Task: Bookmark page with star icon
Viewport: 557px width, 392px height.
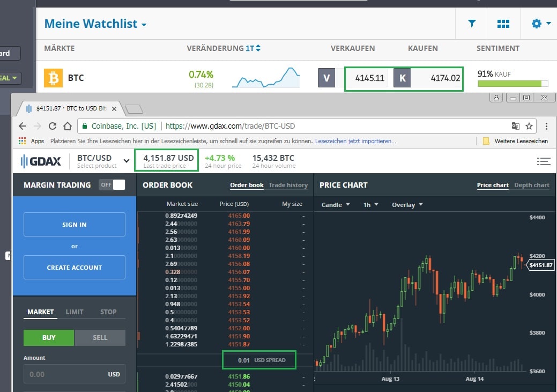Action: pyautogui.click(x=529, y=126)
